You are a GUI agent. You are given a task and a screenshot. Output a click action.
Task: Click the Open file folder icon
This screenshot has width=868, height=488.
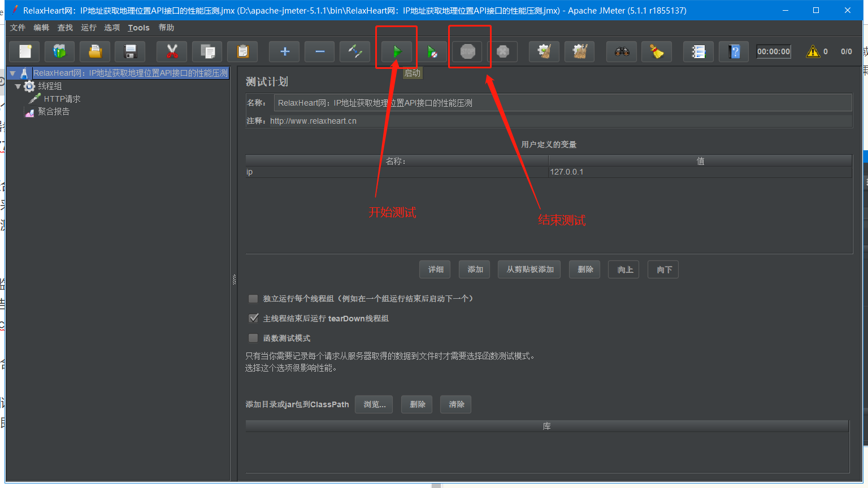tap(95, 51)
